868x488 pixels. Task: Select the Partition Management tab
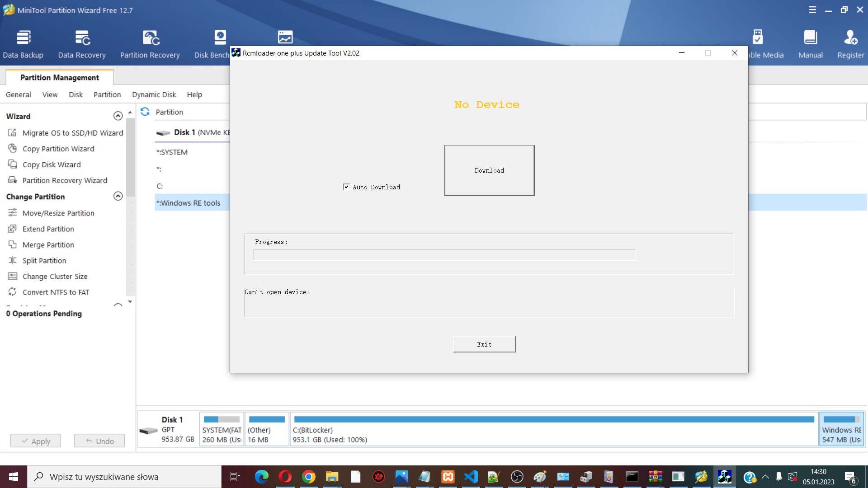pyautogui.click(x=60, y=77)
